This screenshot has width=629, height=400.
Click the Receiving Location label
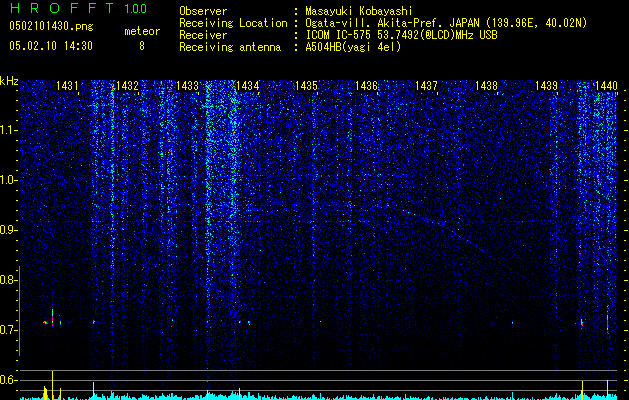click(x=233, y=23)
